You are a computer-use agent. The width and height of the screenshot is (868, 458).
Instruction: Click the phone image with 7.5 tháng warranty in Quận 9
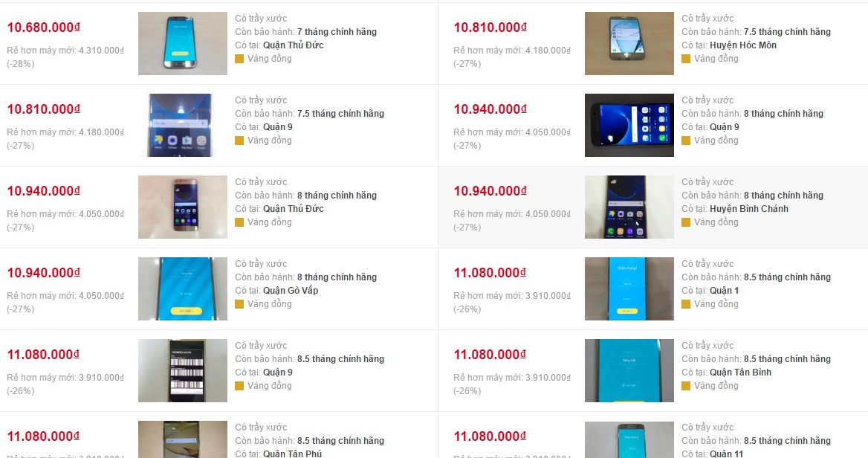pos(183,125)
